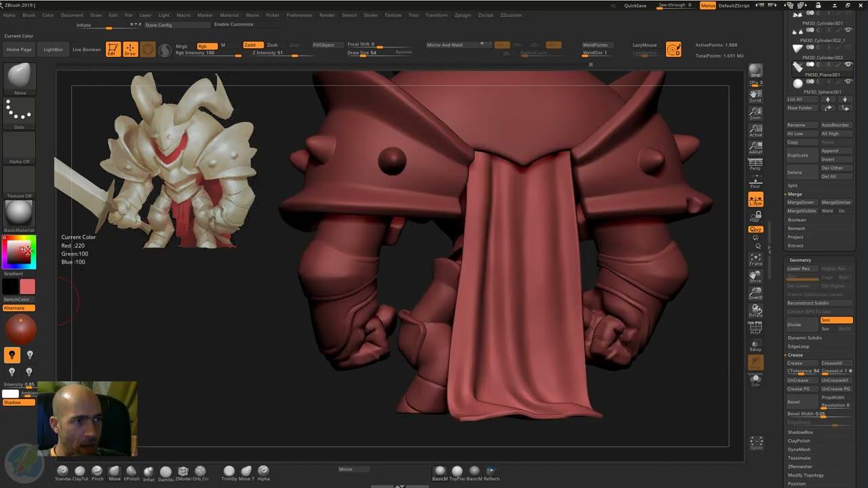Enable PolyF wireframe display icon

755,328
